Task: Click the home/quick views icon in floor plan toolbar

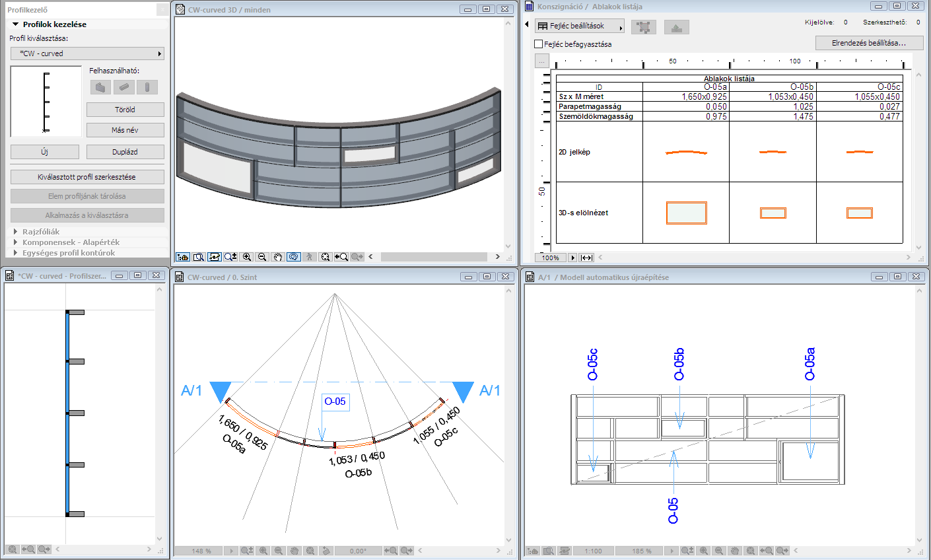Action: 532,550
